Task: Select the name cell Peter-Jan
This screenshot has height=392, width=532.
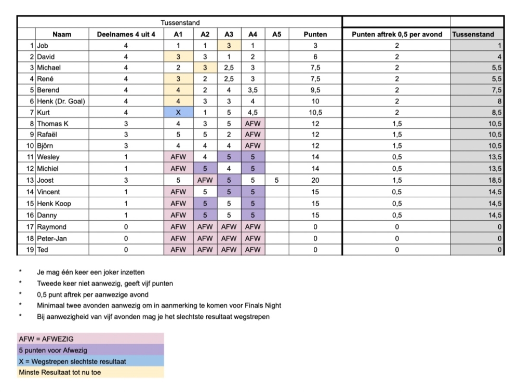Action: (x=62, y=238)
